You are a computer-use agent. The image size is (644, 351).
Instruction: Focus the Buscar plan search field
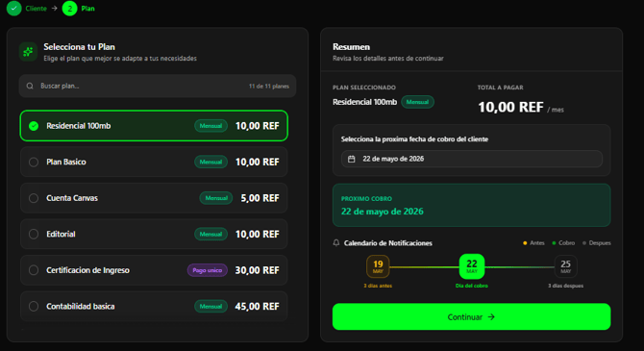[158, 86]
